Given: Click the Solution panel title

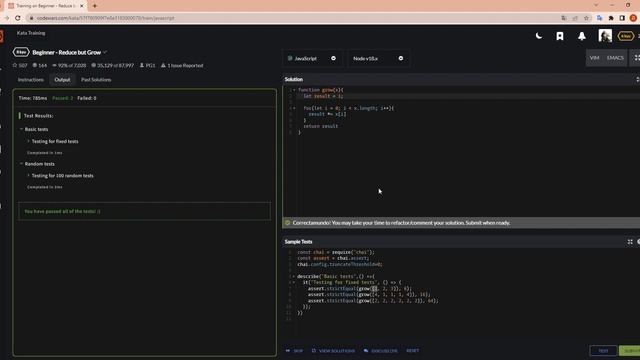Looking at the screenshot, I should click(x=293, y=79).
